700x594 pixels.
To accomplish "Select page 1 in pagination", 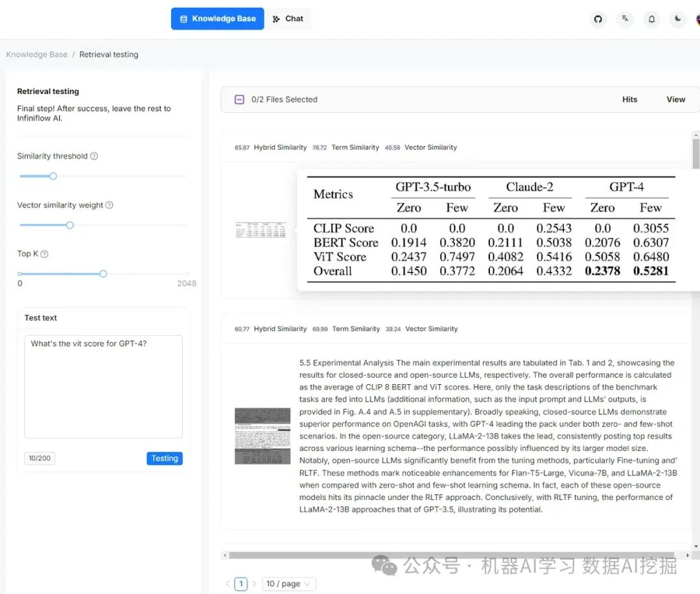I will (240, 584).
